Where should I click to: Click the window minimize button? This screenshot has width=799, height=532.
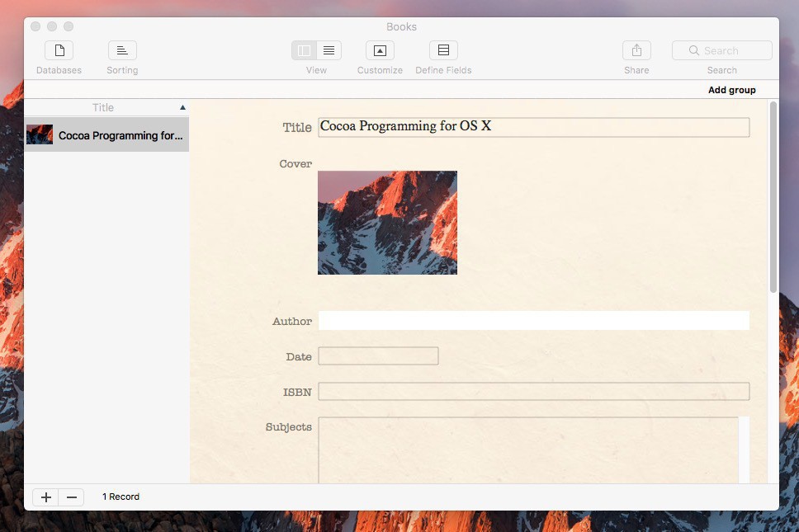52,26
